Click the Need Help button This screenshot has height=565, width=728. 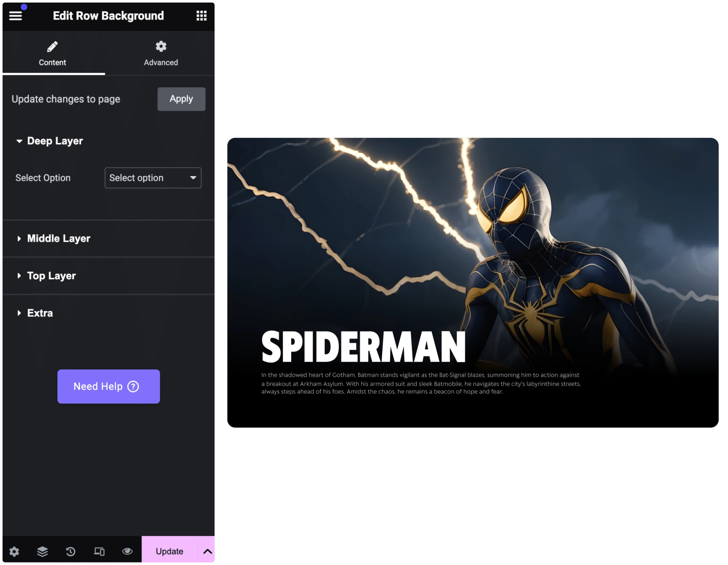[x=108, y=386]
